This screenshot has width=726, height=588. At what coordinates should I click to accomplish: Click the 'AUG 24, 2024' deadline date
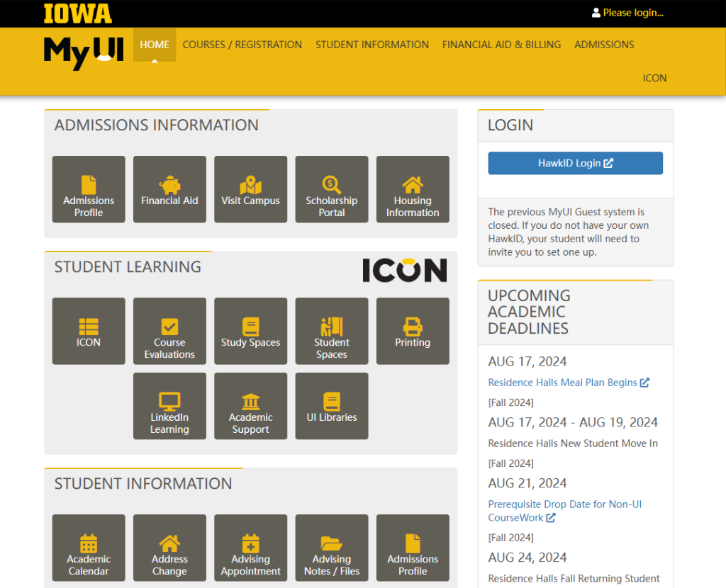pos(527,558)
